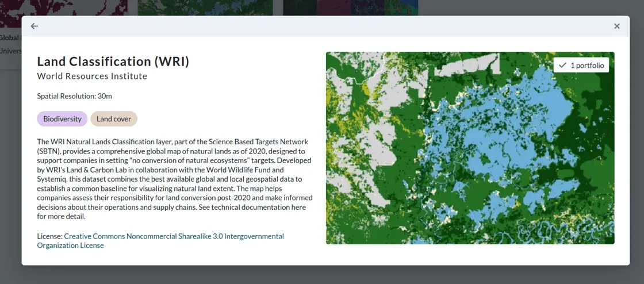
Task: Click the WRI Natural Lands description paragraph
Action: coord(175,179)
